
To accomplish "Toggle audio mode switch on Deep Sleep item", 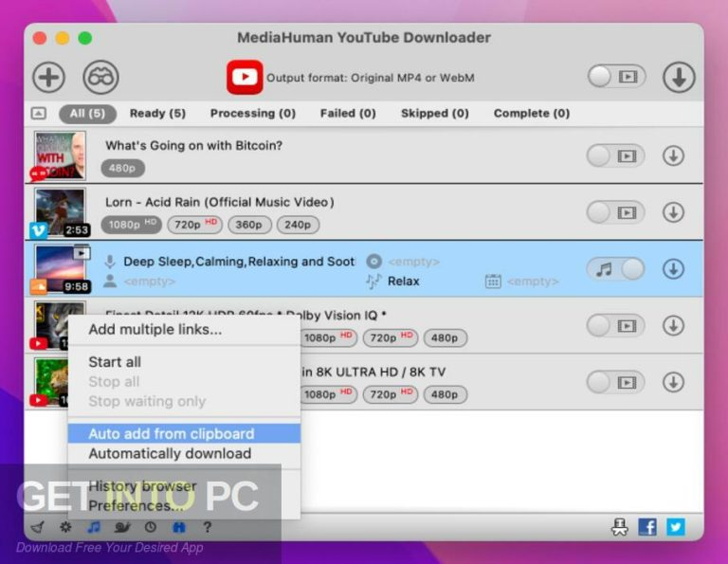I will (615, 269).
